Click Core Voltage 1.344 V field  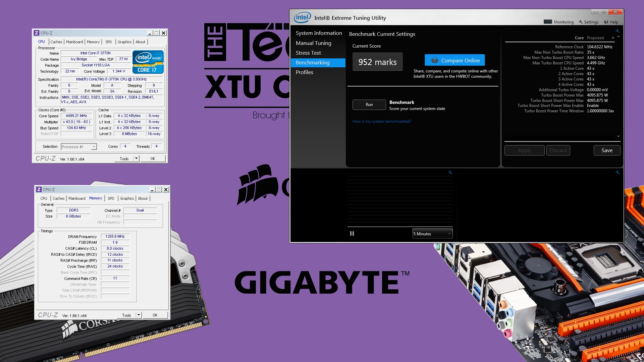[119, 71]
